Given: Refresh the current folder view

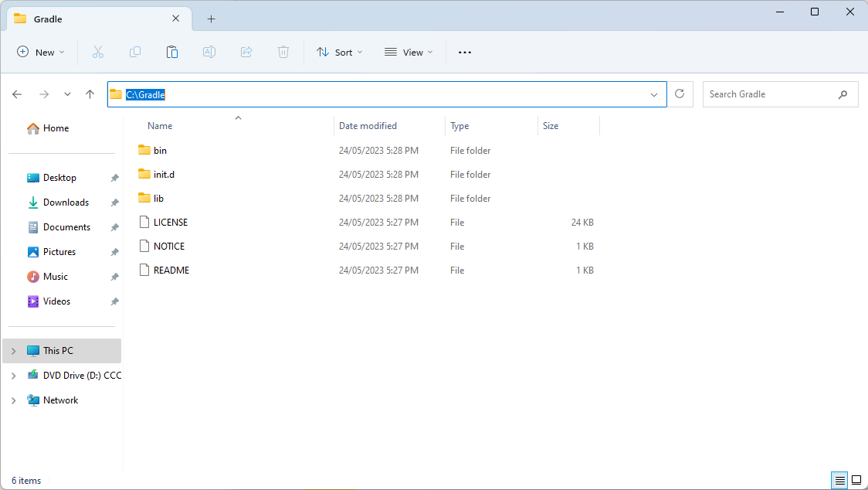Looking at the screenshot, I should [680, 94].
